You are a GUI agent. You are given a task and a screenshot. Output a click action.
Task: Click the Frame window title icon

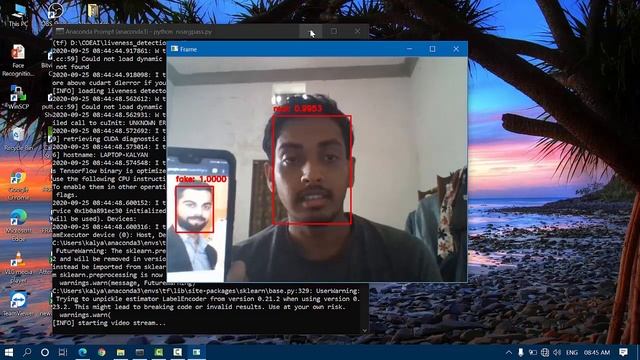click(x=175, y=49)
